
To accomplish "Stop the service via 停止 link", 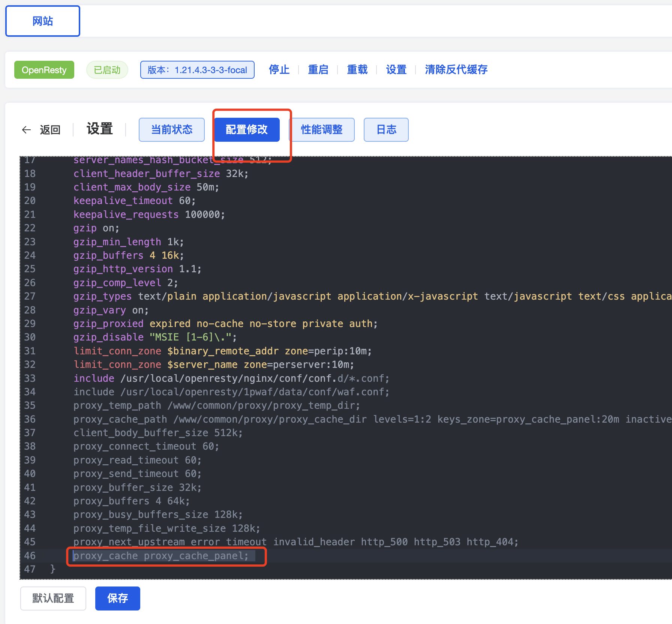I will tap(279, 70).
